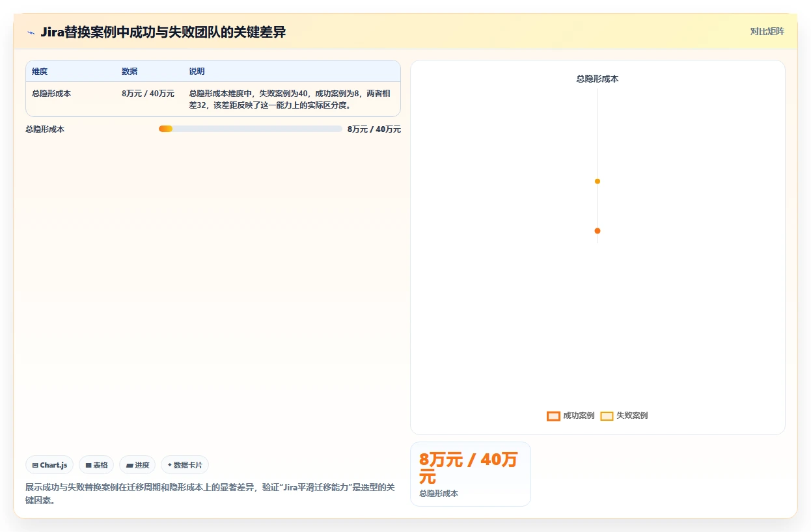Click the 成功案例 legend label
This screenshot has width=811, height=532.
579,416
